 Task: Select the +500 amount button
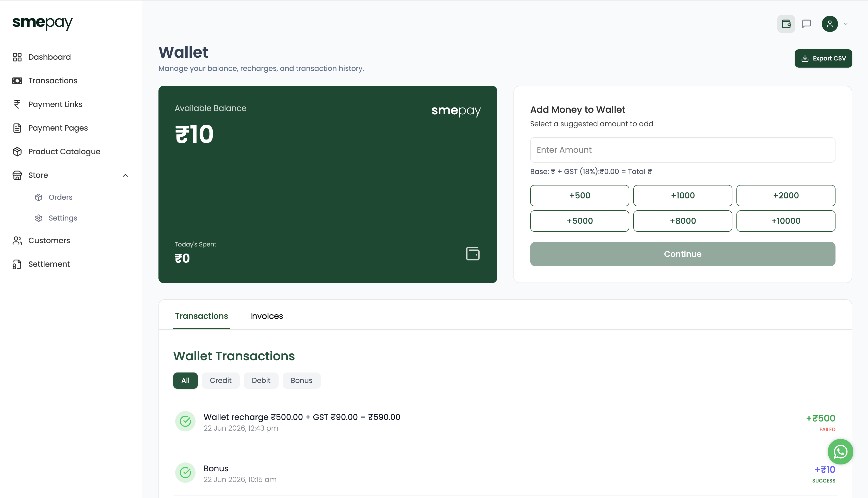click(580, 196)
